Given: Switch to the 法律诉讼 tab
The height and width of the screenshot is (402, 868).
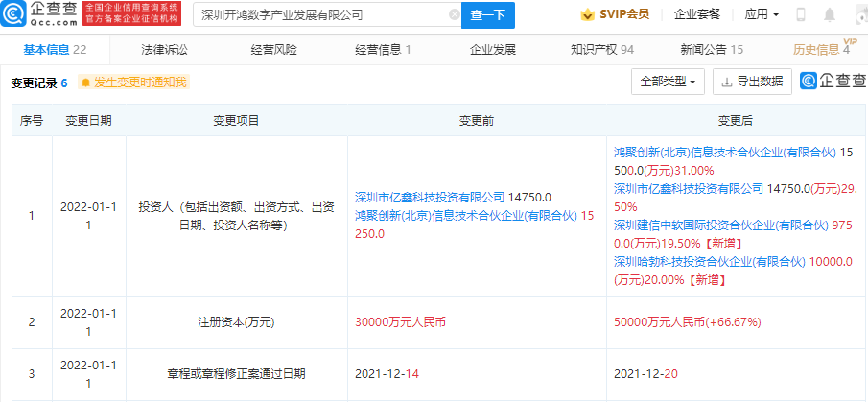Looking at the screenshot, I should (164, 49).
